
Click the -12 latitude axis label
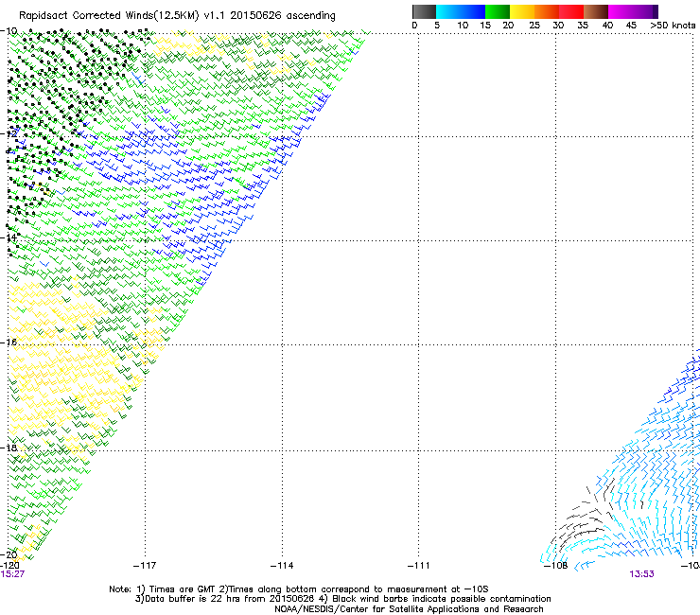point(9,134)
